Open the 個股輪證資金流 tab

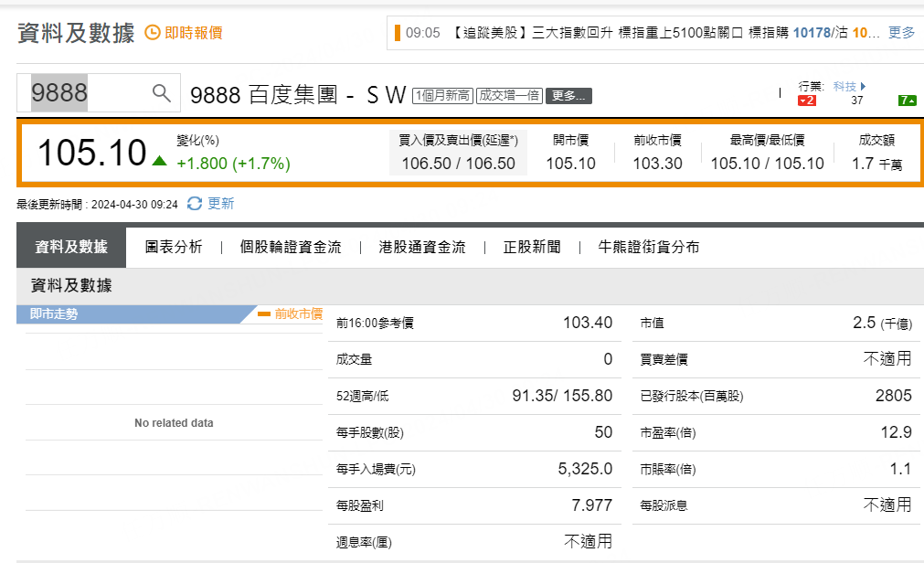click(x=291, y=247)
